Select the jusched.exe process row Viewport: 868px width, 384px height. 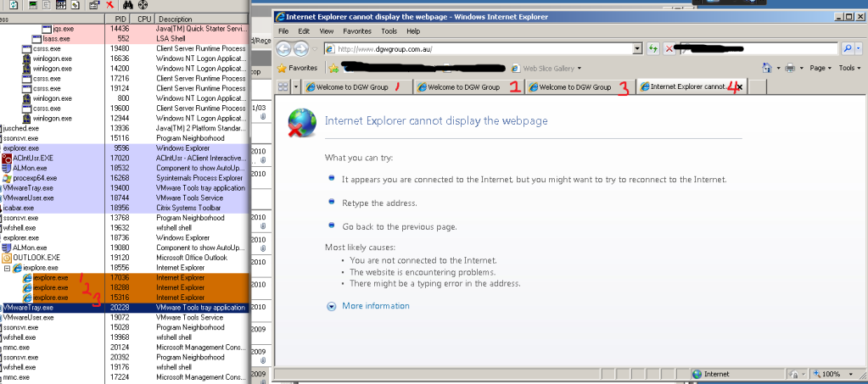pyautogui.click(x=125, y=128)
